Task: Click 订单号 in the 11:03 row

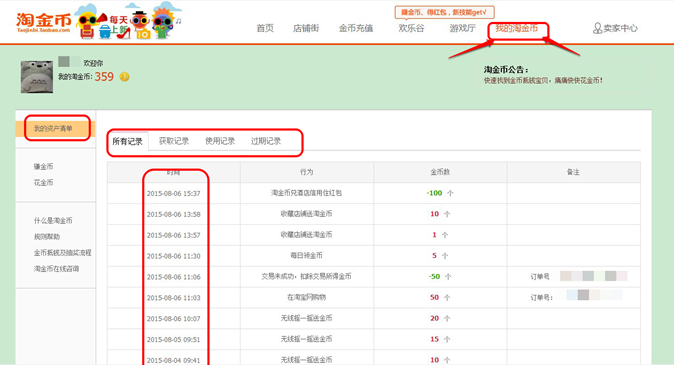Action: tap(541, 297)
